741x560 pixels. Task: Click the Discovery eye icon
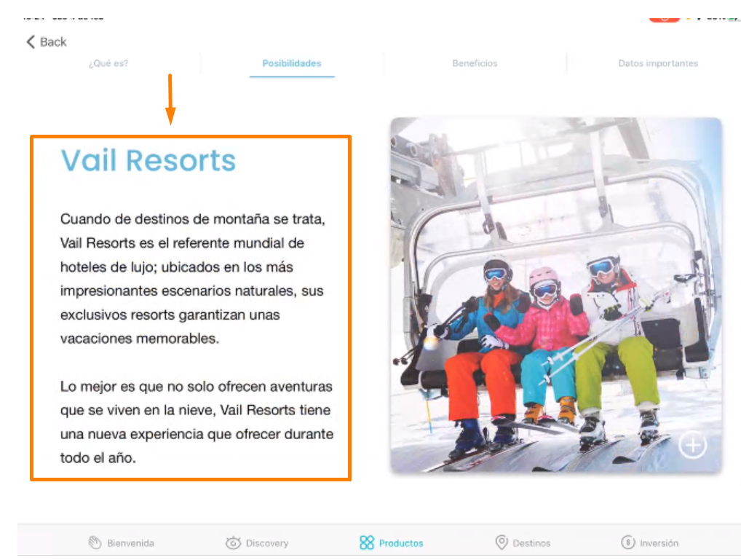click(x=233, y=543)
